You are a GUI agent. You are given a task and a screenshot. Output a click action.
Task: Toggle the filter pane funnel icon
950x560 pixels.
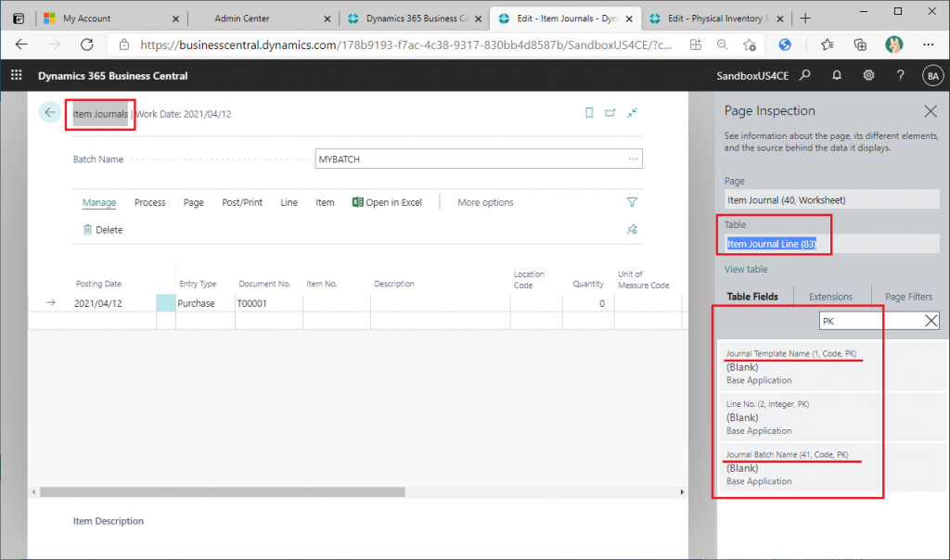[632, 202]
